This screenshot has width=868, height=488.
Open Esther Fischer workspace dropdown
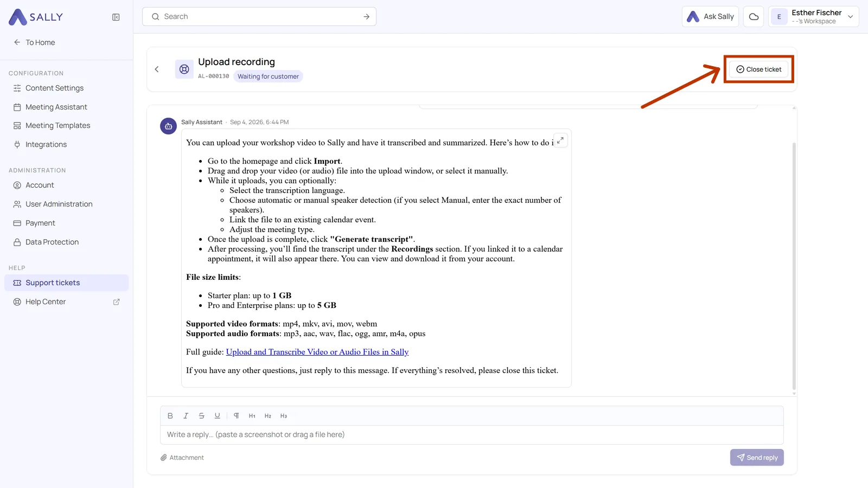(814, 17)
